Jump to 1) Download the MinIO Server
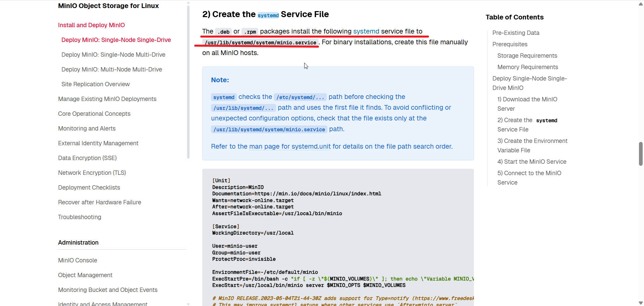The image size is (644, 306). (527, 104)
